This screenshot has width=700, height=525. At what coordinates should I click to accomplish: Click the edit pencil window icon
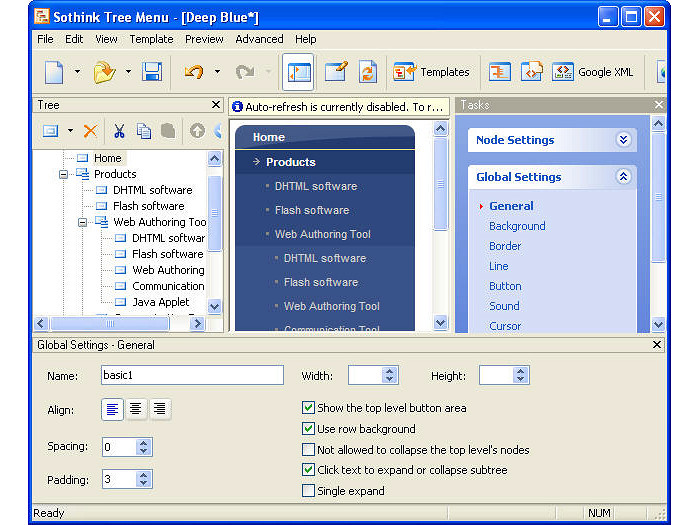pyautogui.click(x=336, y=72)
